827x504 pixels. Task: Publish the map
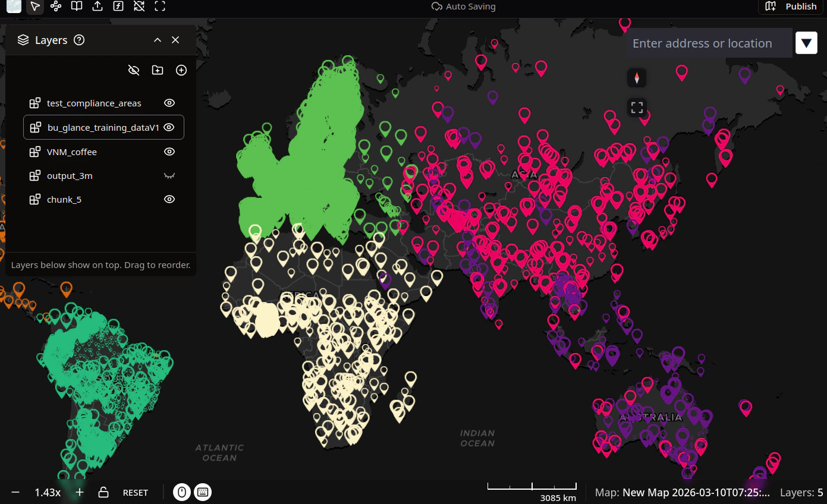click(791, 7)
